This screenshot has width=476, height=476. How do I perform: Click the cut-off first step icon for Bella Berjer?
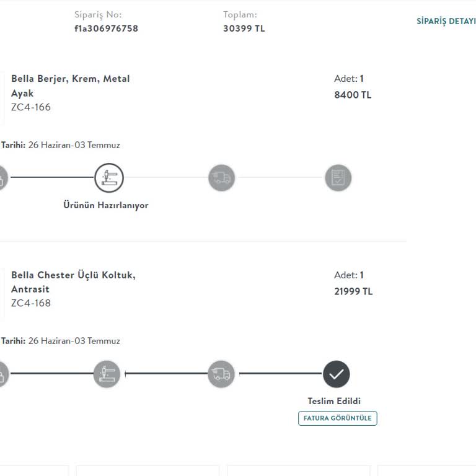[x=2, y=178]
